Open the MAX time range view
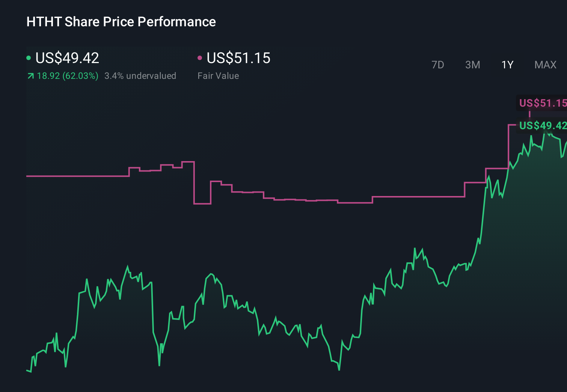This screenshot has height=392, width=567. click(x=545, y=65)
